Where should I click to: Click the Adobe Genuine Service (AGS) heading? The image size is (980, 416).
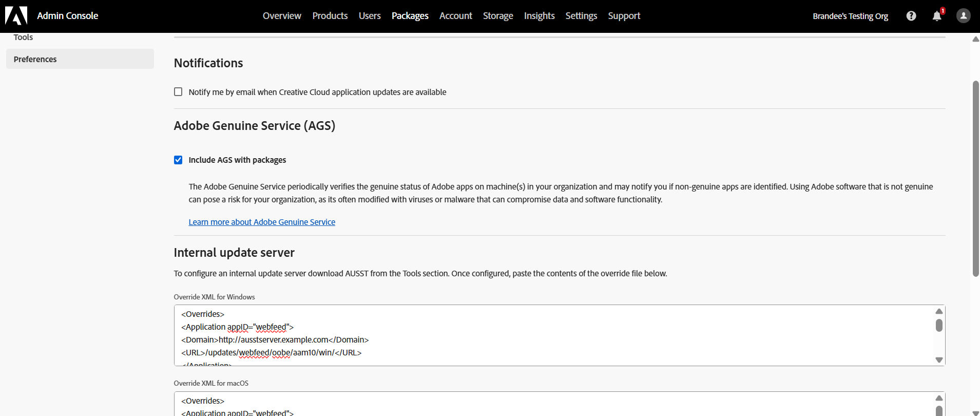click(x=255, y=126)
